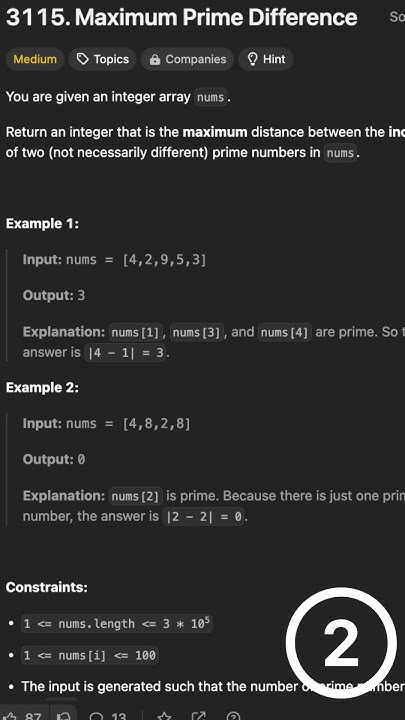Open the comments with 13 replies
The width and height of the screenshot is (405, 720).
point(107,715)
